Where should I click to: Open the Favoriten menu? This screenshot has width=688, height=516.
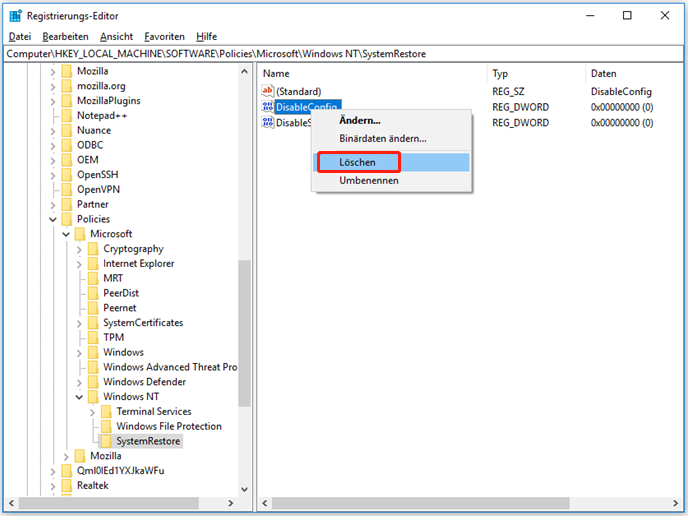coord(164,36)
